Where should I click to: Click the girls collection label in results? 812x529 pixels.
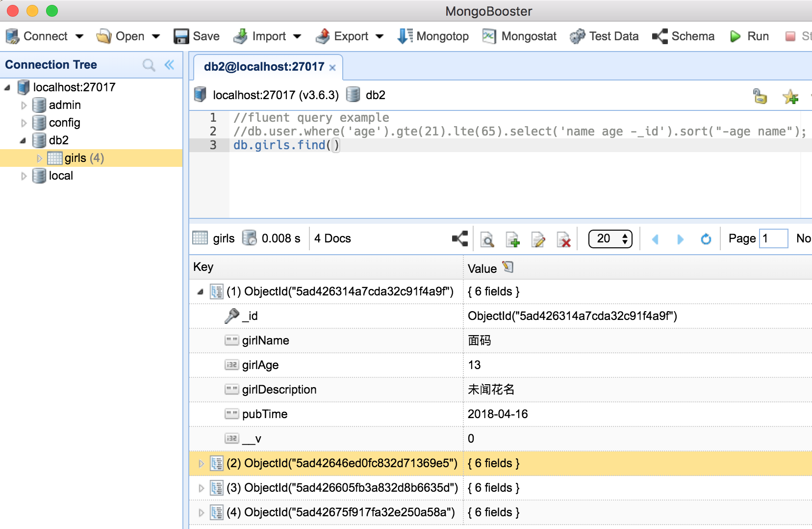[x=224, y=238]
